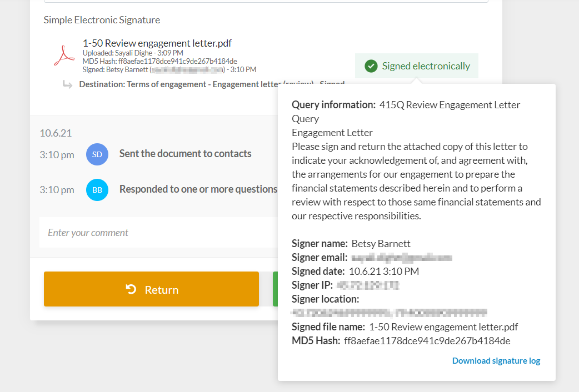Select the Sent the document to contacts entry

185,154
